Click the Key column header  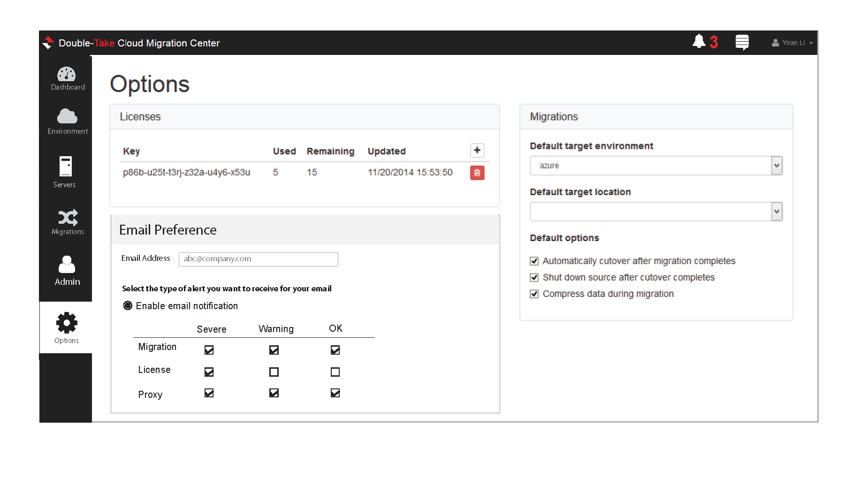pos(131,151)
